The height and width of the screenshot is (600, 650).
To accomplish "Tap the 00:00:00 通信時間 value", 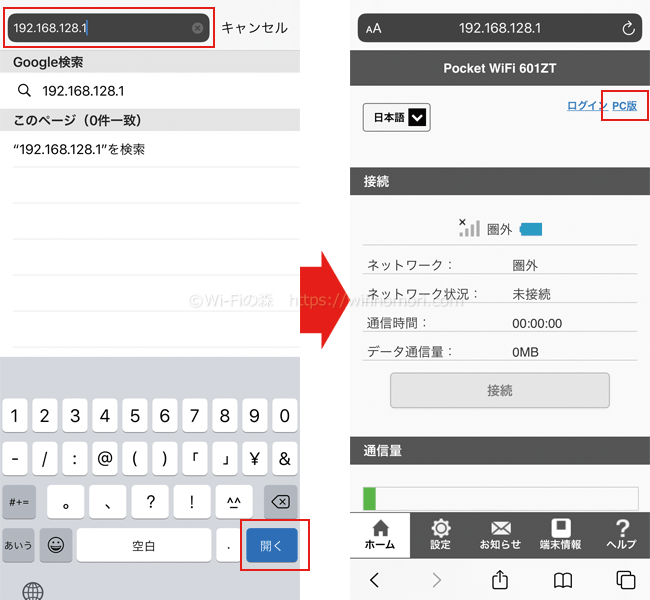I will point(537,323).
